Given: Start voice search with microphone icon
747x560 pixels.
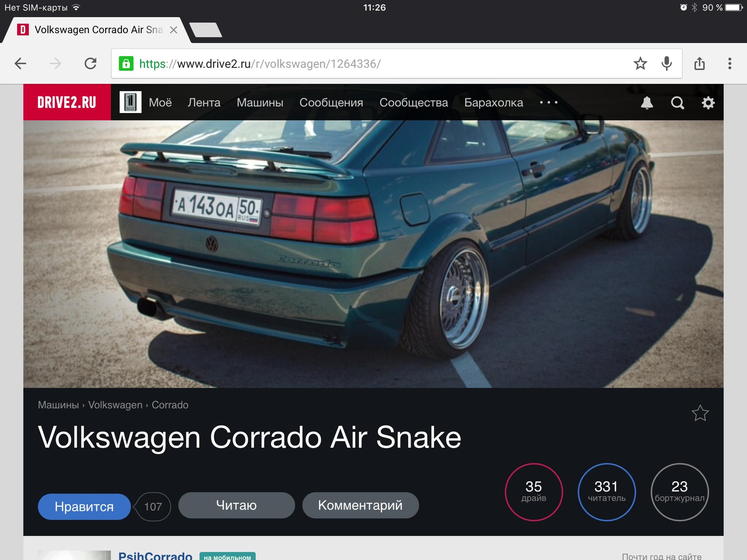Looking at the screenshot, I should click(x=666, y=63).
